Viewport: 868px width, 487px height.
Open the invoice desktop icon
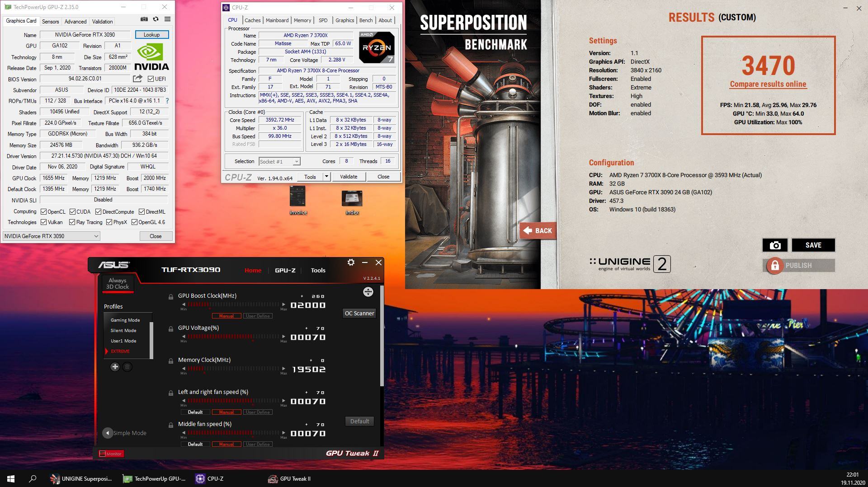click(x=298, y=200)
